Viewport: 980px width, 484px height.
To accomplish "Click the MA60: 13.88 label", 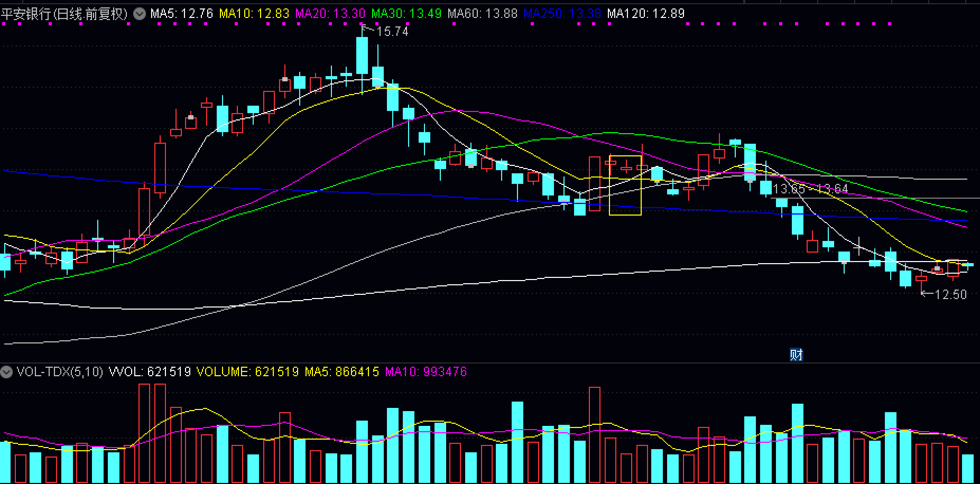I will point(483,14).
